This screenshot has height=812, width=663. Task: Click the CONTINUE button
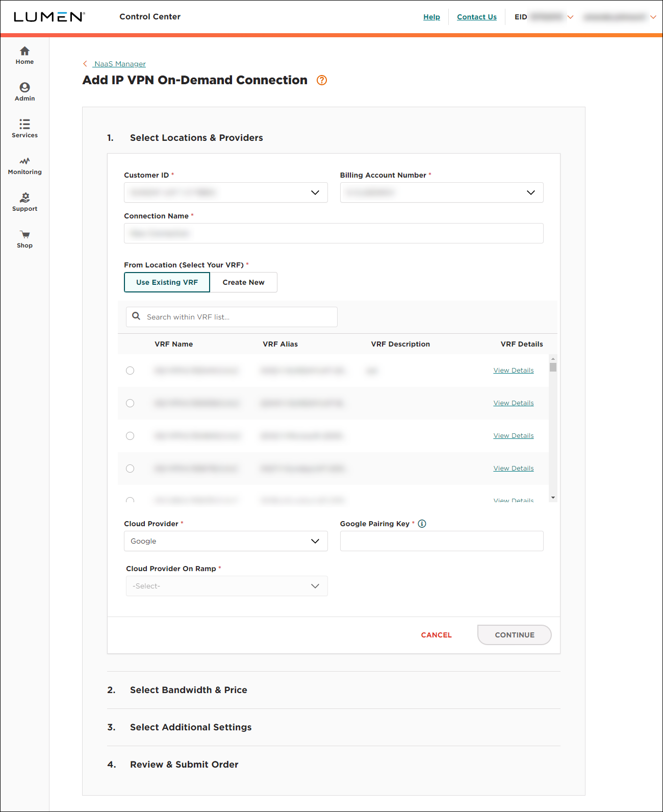point(515,635)
